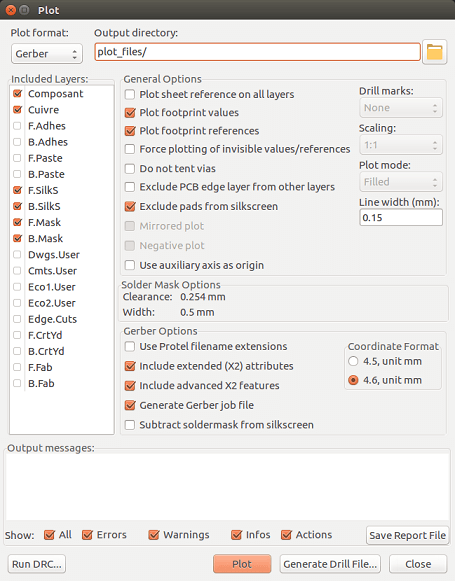The image size is (455, 581).
Task: Open the output directory folder browser icon
Action: tap(434, 52)
